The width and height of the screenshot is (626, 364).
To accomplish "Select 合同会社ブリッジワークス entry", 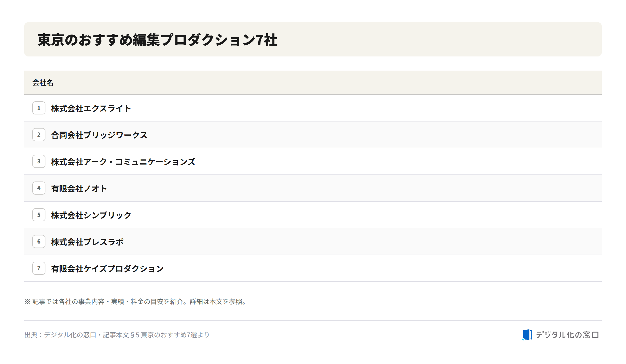I will pos(99,135).
